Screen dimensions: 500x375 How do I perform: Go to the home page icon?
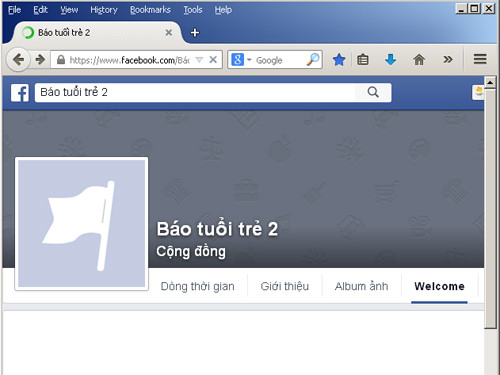click(419, 60)
